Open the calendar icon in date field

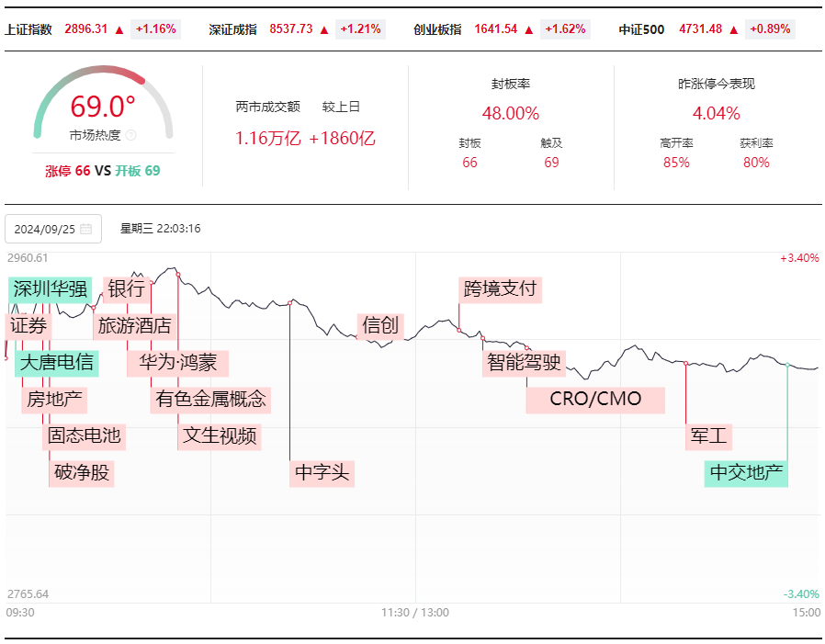pos(86,229)
